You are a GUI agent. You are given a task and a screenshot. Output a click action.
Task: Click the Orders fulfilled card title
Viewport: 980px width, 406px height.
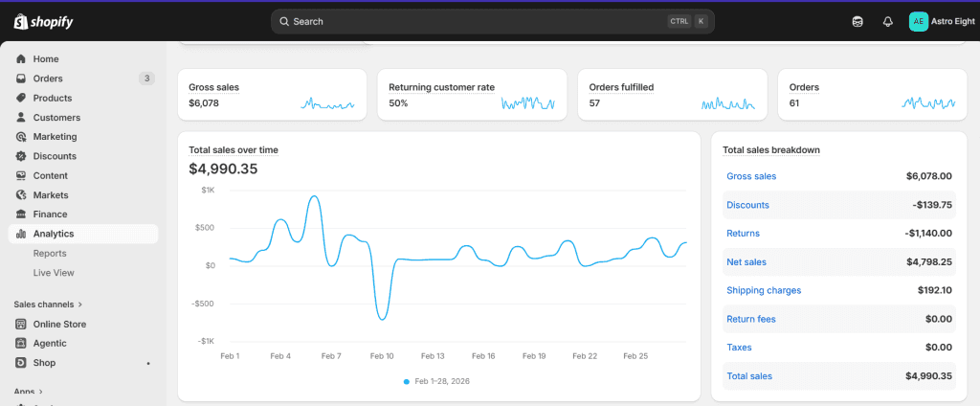click(x=621, y=87)
